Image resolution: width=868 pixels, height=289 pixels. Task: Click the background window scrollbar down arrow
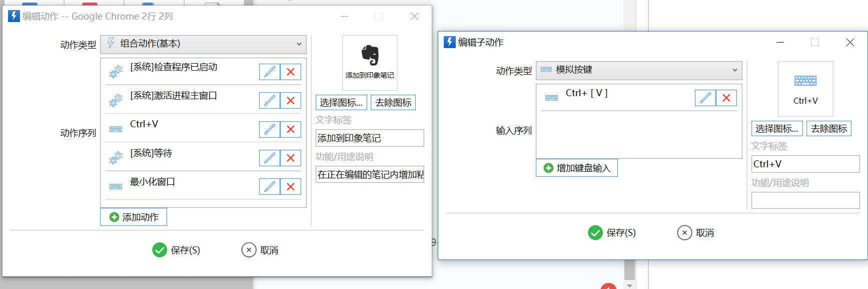click(630, 285)
